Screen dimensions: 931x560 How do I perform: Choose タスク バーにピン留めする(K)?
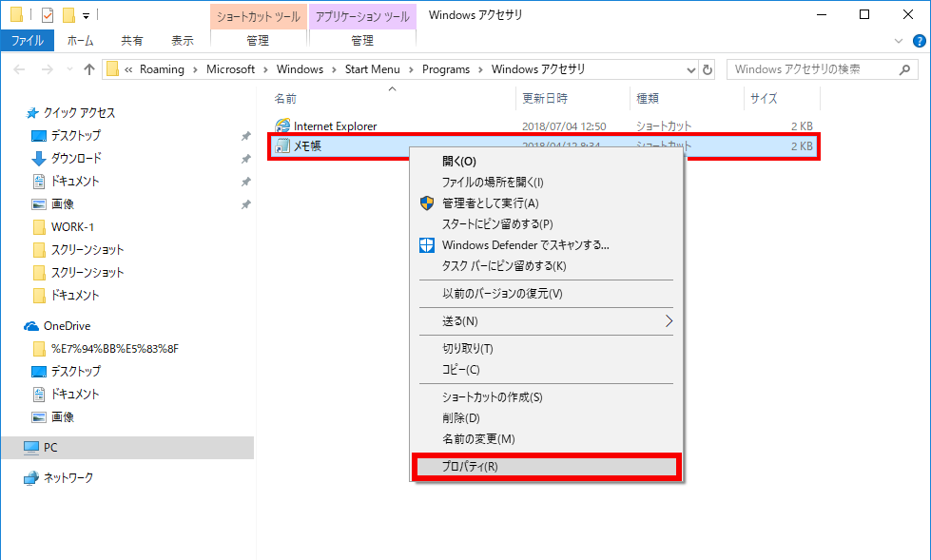point(546,265)
